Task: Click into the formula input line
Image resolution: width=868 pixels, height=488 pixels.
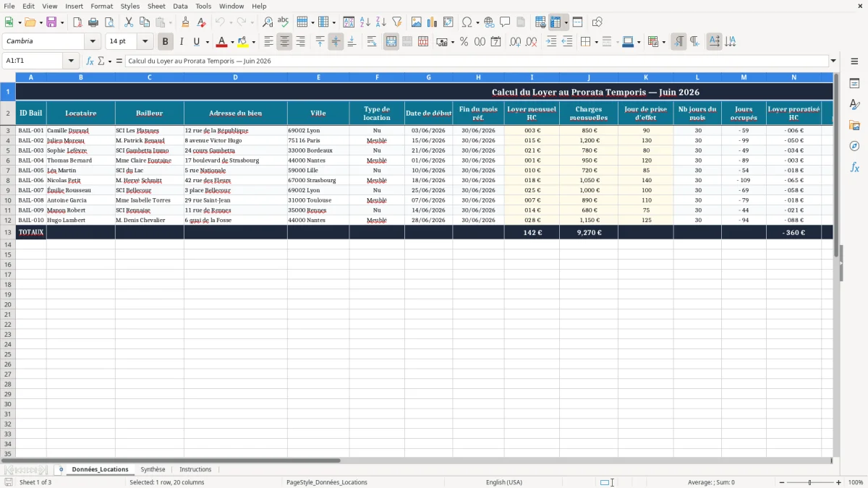Action: pyautogui.click(x=477, y=61)
